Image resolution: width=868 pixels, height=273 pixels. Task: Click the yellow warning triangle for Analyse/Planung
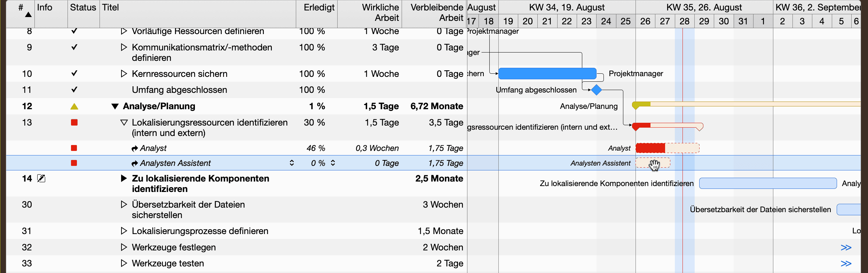tap(74, 106)
